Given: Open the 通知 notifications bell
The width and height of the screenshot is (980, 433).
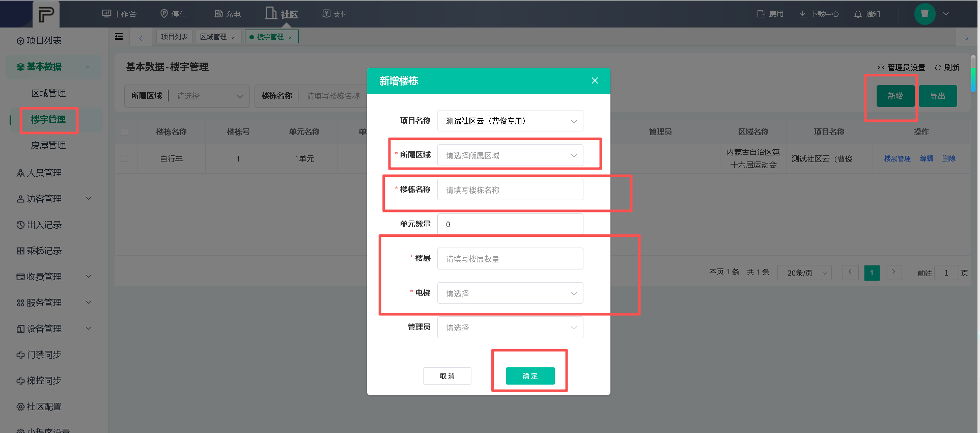Looking at the screenshot, I should [867, 14].
